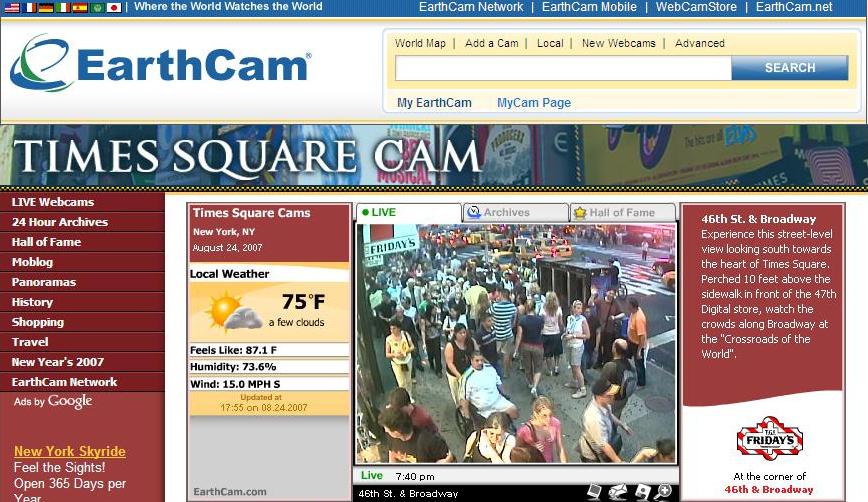868x502 pixels.
Task: Open the Add a Cam link
Action: (x=492, y=43)
